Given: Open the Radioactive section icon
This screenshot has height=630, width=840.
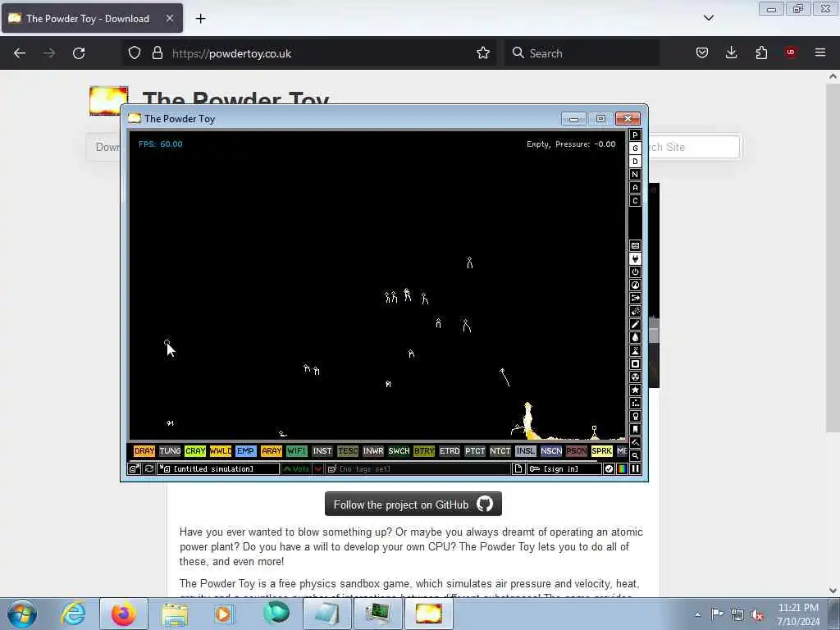Looking at the screenshot, I should [x=635, y=377].
